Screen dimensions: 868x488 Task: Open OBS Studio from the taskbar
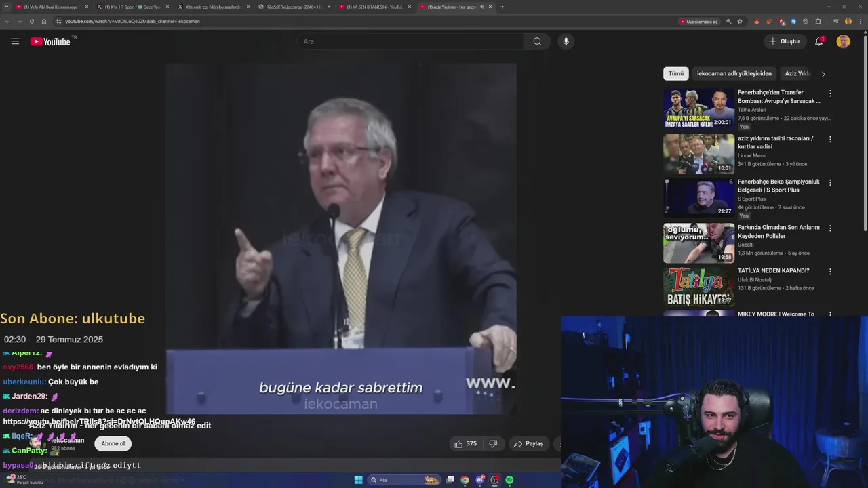(x=494, y=480)
